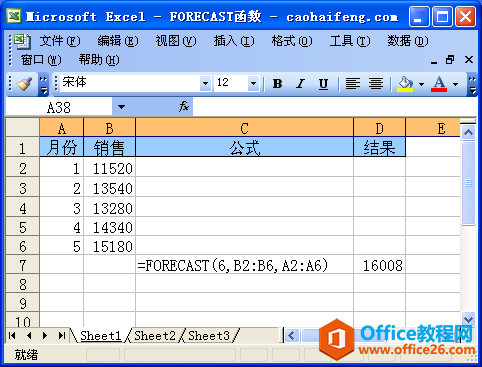
Task: Click the Format Painter brush icon
Action: point(24,83)
